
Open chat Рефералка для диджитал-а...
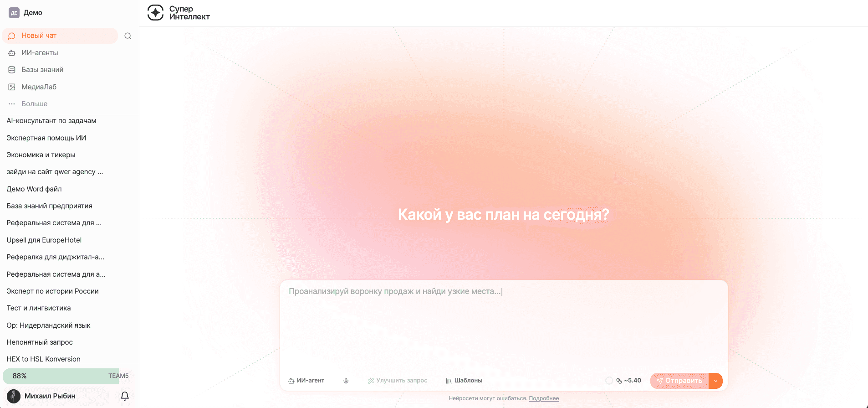coord(56,257)
